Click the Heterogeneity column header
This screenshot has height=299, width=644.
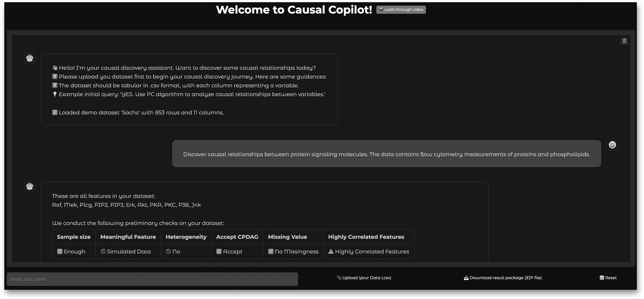coord(186,237)
